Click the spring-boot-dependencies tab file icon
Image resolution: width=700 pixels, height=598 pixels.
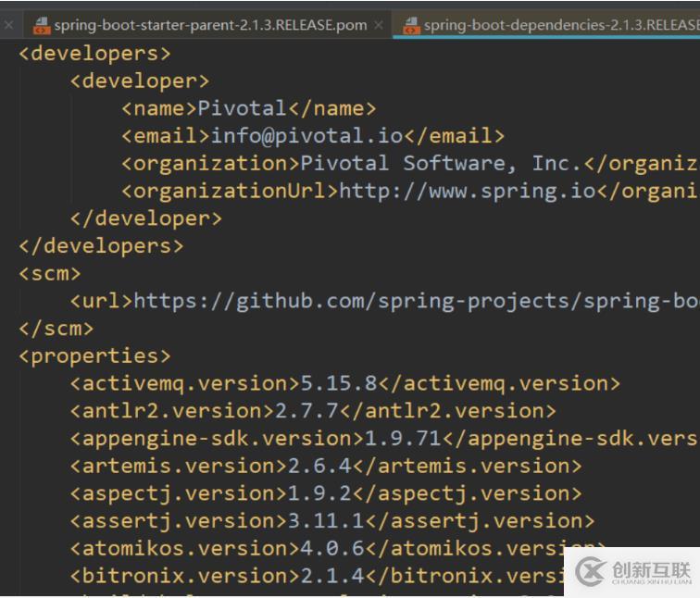[412, 25]
